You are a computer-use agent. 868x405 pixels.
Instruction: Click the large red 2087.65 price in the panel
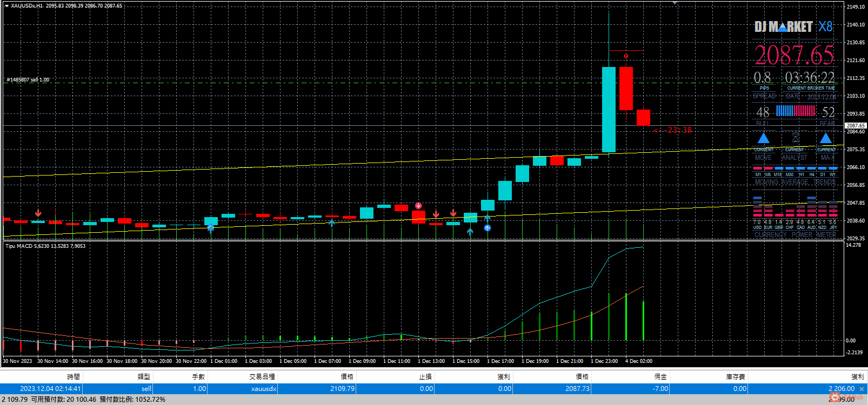[794, 56]
